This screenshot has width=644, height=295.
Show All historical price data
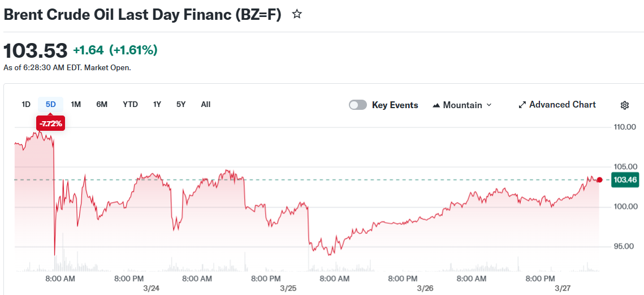click(206, 104)
